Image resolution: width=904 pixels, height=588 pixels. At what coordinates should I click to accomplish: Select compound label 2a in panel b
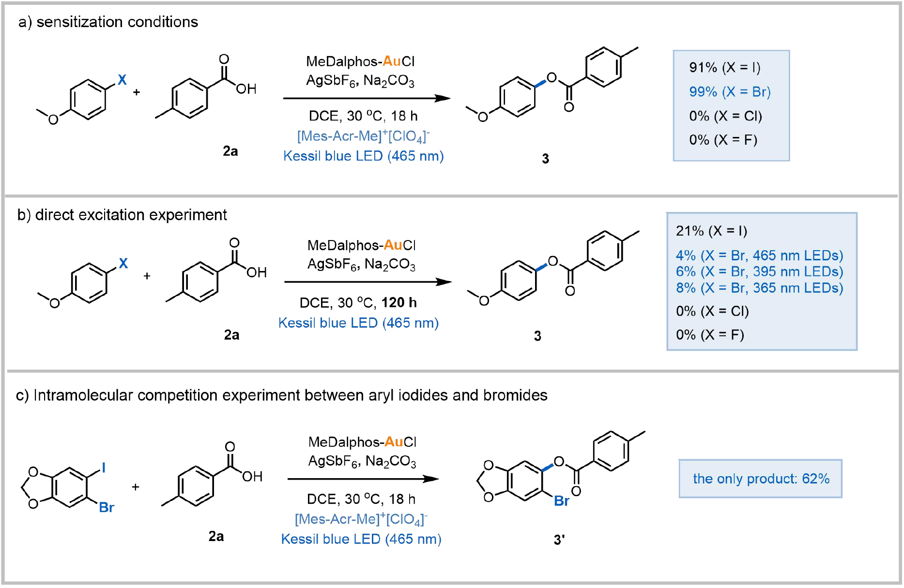231,335
